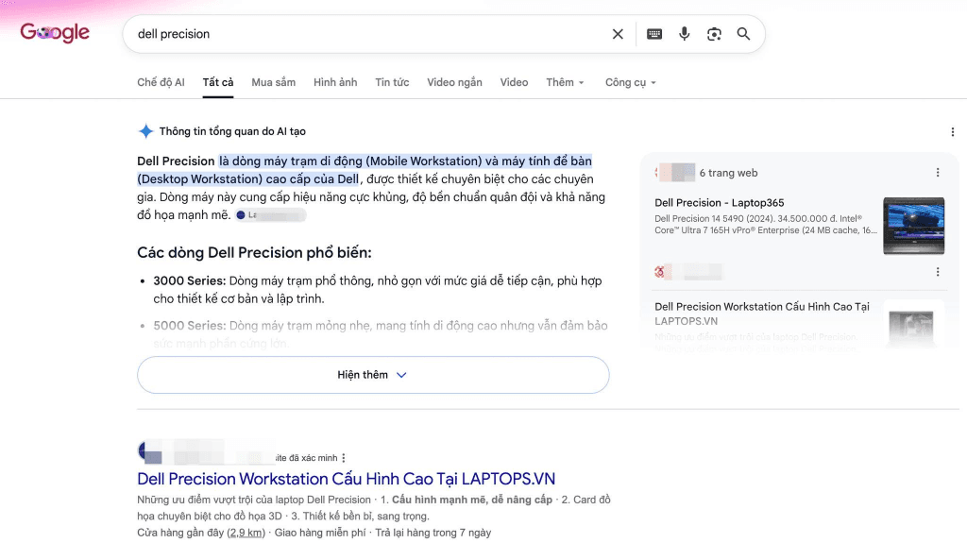Click the magnifying glass search icon
The height and width of the screenshot is (560, 967).
[743, 34]
